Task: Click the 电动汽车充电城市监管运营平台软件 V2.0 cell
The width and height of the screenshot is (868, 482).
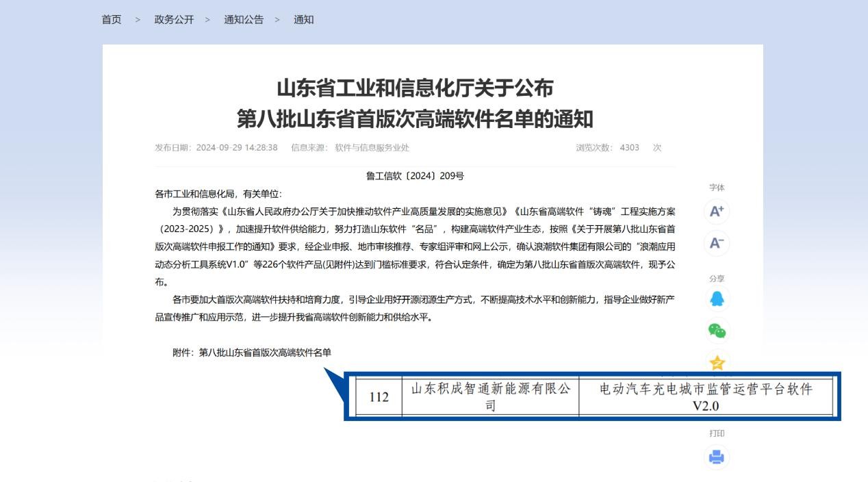Action: pyautogui.click(x=705, y=397)
